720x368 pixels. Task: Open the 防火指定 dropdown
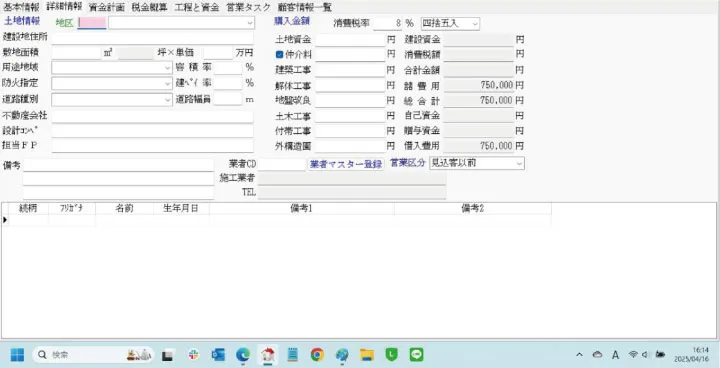[x=168, y=84]
